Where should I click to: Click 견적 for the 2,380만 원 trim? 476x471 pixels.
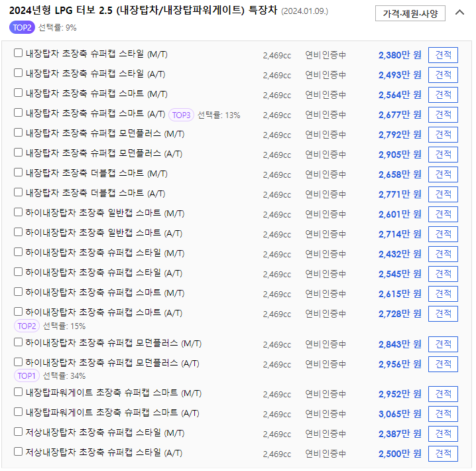[443, 55]
